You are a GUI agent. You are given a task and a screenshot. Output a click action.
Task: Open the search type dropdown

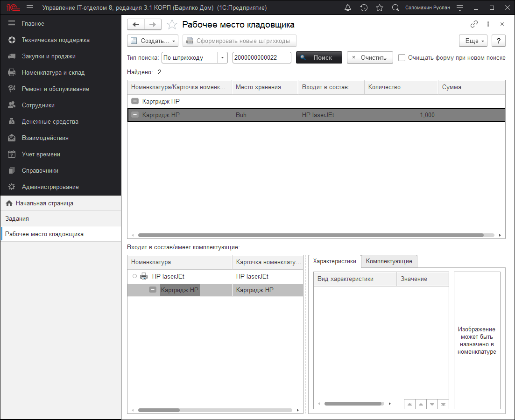223,58
